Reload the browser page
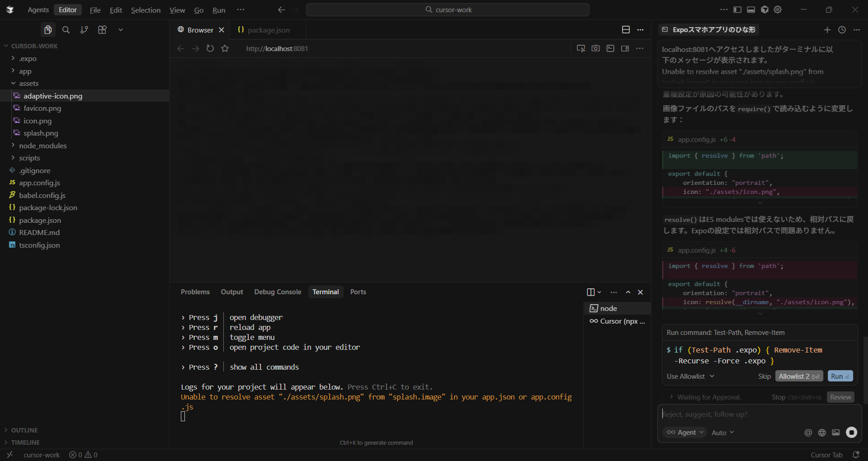This screenshot has width=868, height=461. coord(210,48)
